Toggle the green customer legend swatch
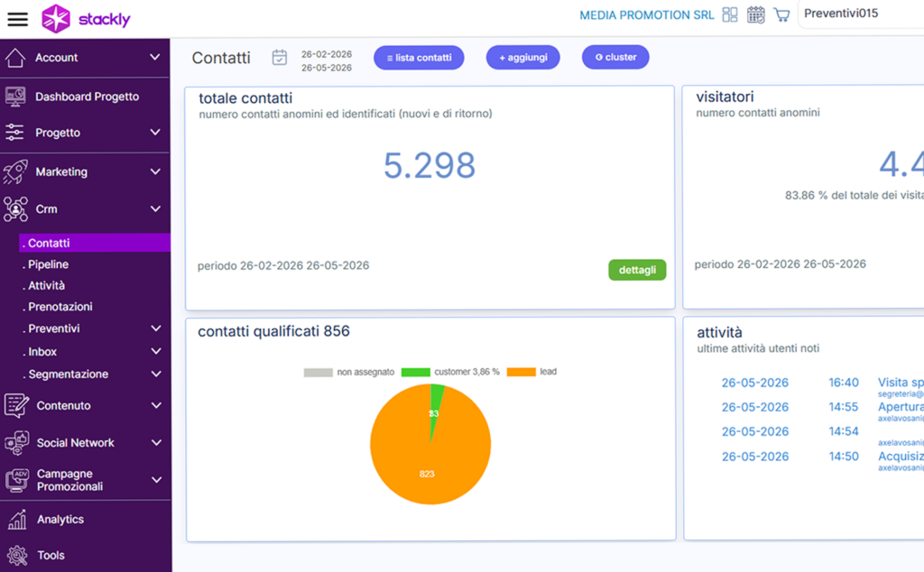The image size is (924, 572). click(x=415, y=373)
